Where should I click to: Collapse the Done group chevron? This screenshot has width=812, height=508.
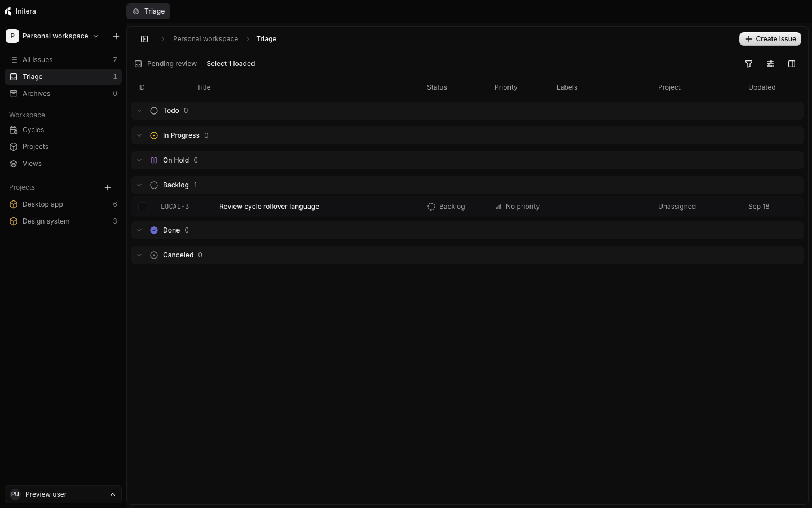tap(139, 230)
